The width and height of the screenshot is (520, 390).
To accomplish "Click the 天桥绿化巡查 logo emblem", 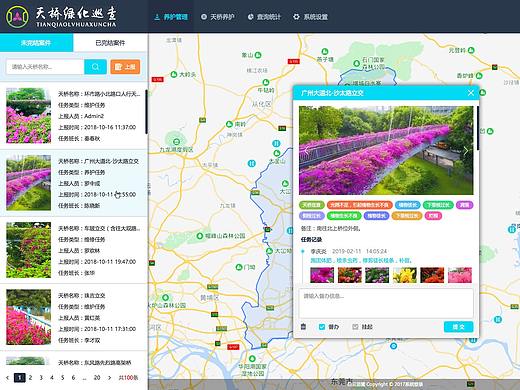I will (x=17, y=16).
